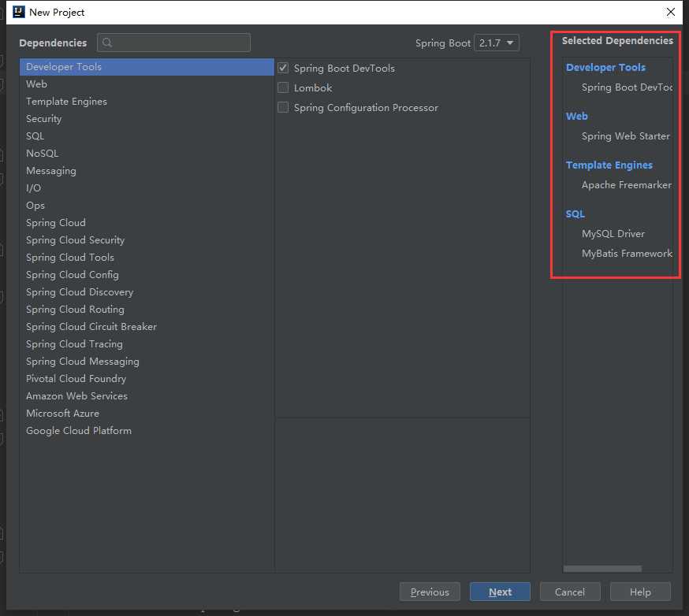This screenshot has width=689, height=616.
Task: Select Spring Web Starter selected dependency
Action: [626, 136]
